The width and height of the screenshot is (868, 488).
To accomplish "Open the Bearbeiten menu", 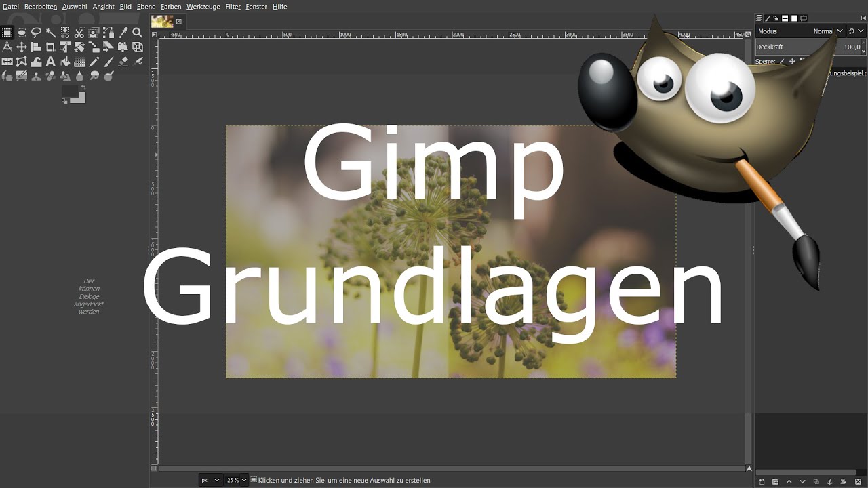I will [x=41, y=7].
